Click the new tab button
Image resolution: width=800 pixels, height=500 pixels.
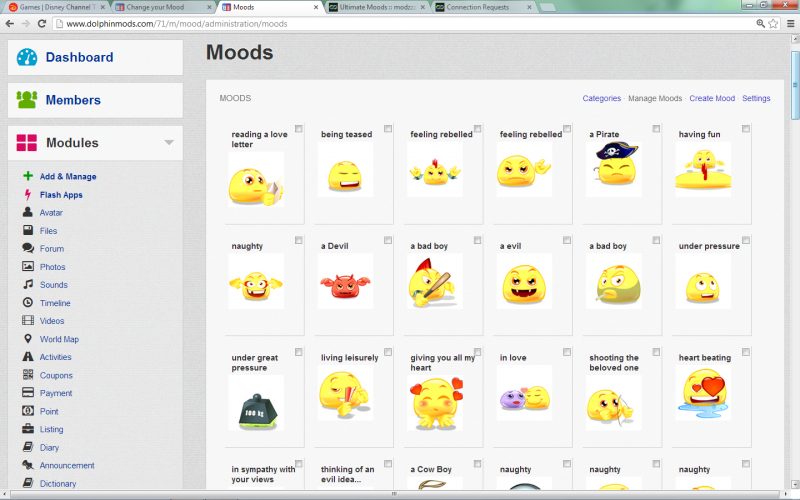[547, 7]
